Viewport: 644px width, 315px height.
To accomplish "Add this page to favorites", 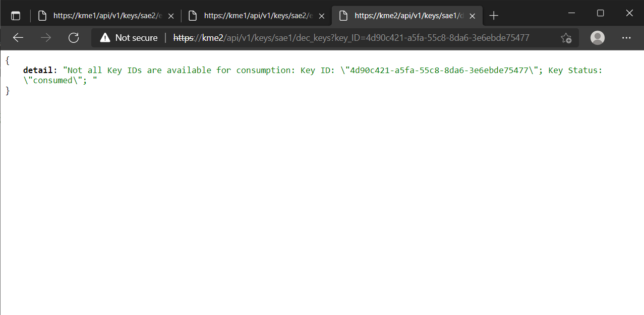I will tap(566, 38).
